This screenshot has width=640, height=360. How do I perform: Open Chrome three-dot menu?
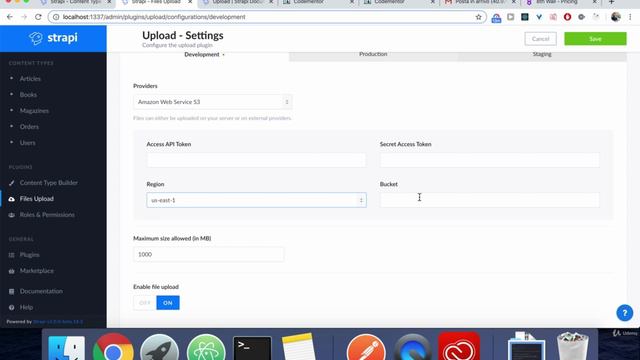coord(630,17)
